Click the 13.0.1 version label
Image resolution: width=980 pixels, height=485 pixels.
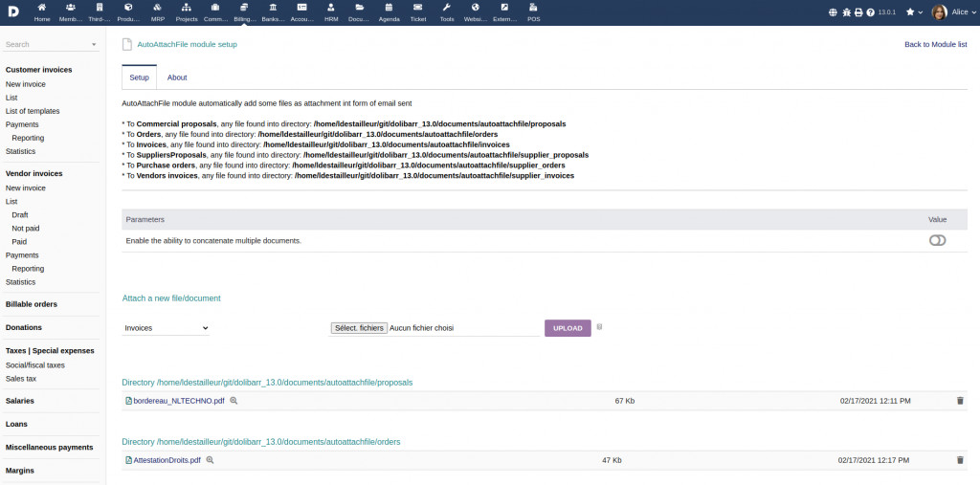pos(887,11)
